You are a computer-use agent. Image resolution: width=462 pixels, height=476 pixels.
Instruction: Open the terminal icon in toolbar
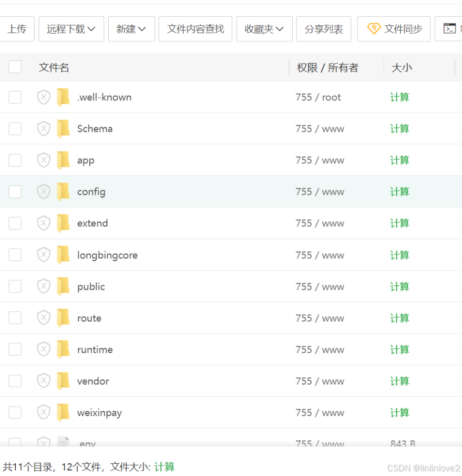coord(449,29)
